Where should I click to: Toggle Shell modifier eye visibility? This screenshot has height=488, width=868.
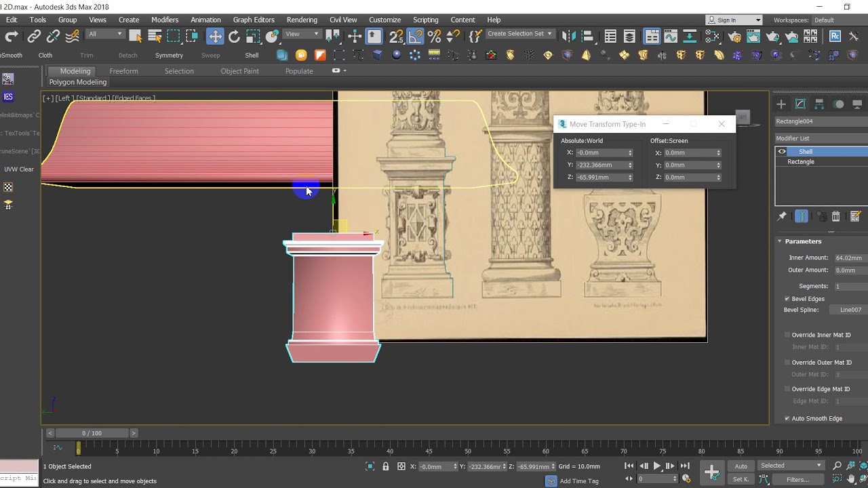click(782, 152)
